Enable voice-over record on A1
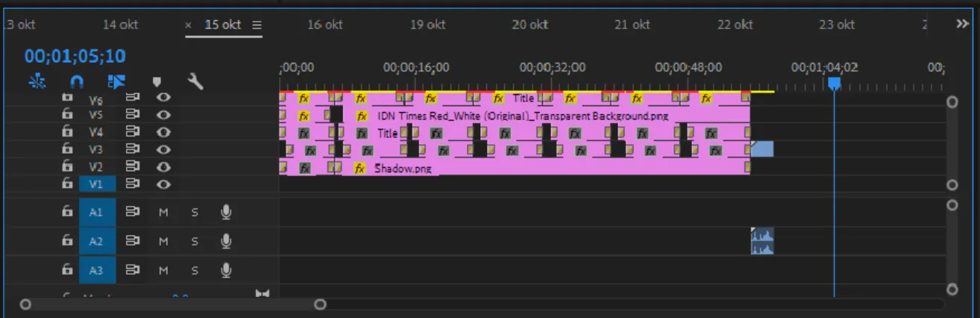980x318 pixels. pos(226,212)
